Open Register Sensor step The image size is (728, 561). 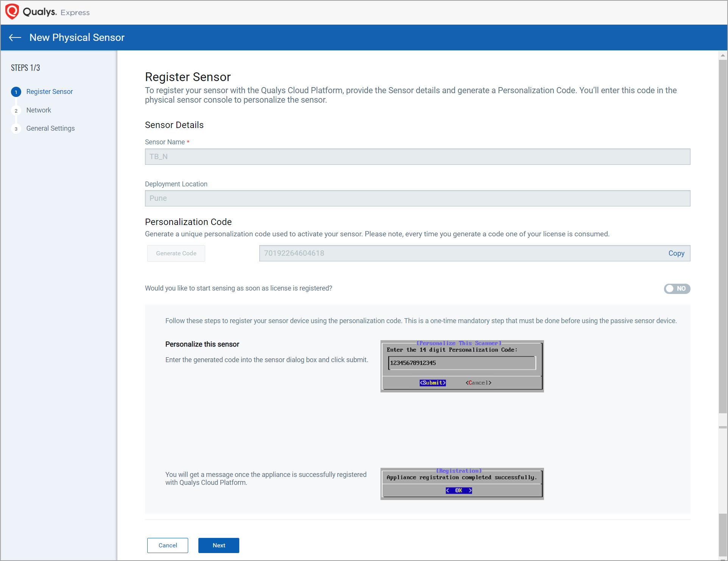tap(50, 92)
